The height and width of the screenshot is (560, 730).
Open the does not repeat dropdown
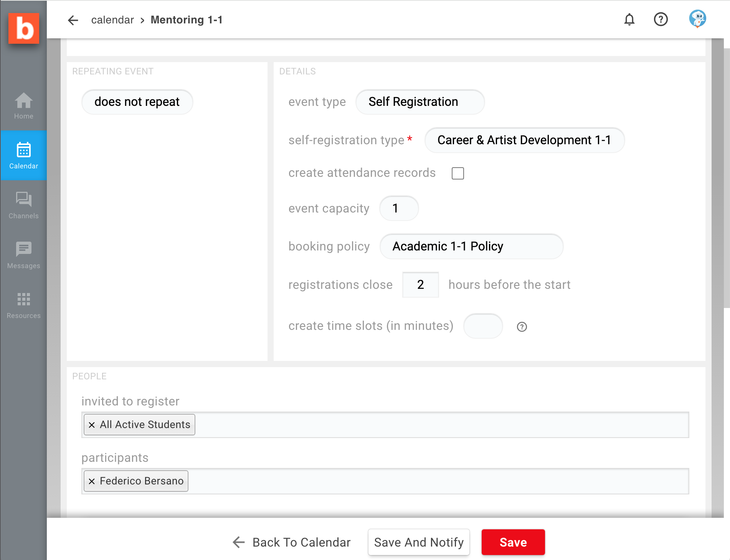tap(137, 102)
